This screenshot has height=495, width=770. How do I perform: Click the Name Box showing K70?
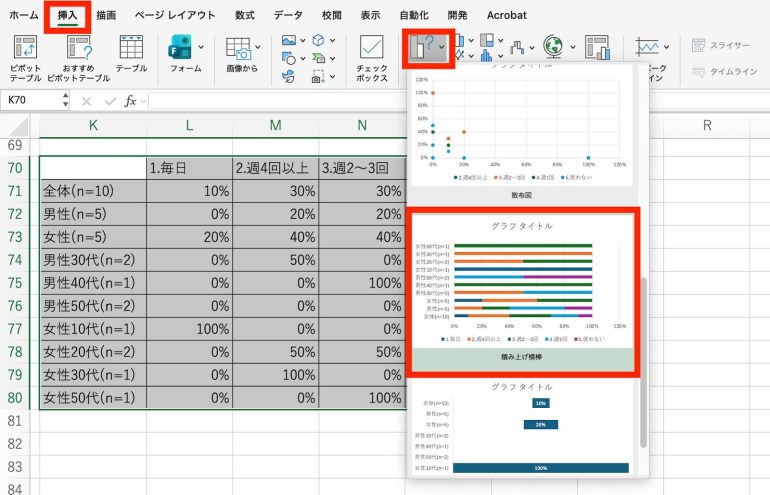point(30,101)
